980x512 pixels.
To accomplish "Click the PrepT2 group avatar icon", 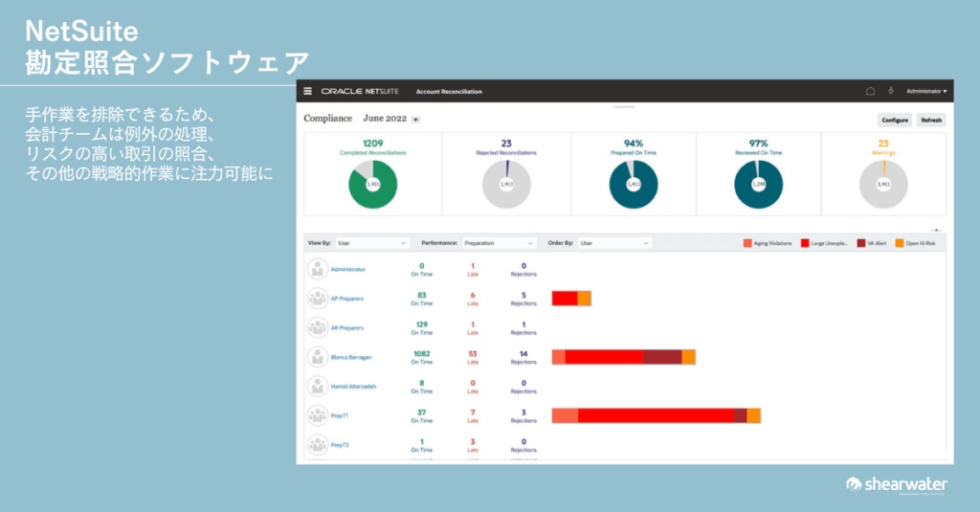I will (318, 445).
